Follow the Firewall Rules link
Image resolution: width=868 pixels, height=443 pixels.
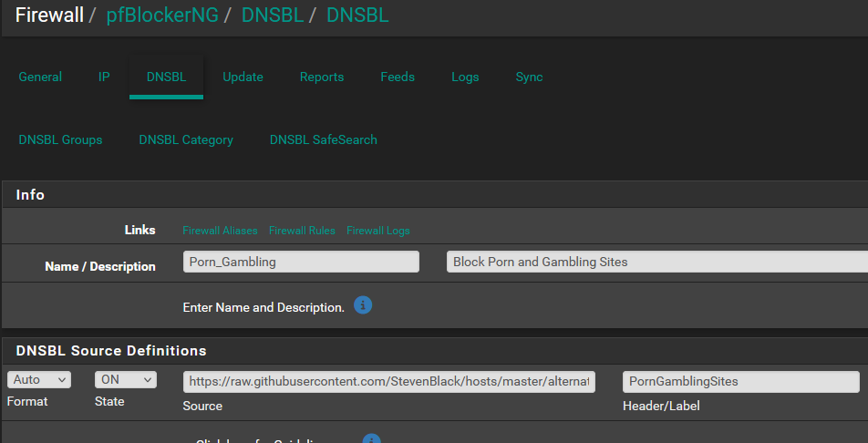(x=302, y=231)
